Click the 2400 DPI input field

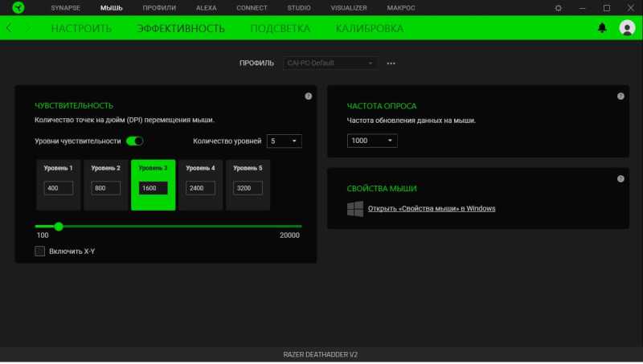[200, 188]
